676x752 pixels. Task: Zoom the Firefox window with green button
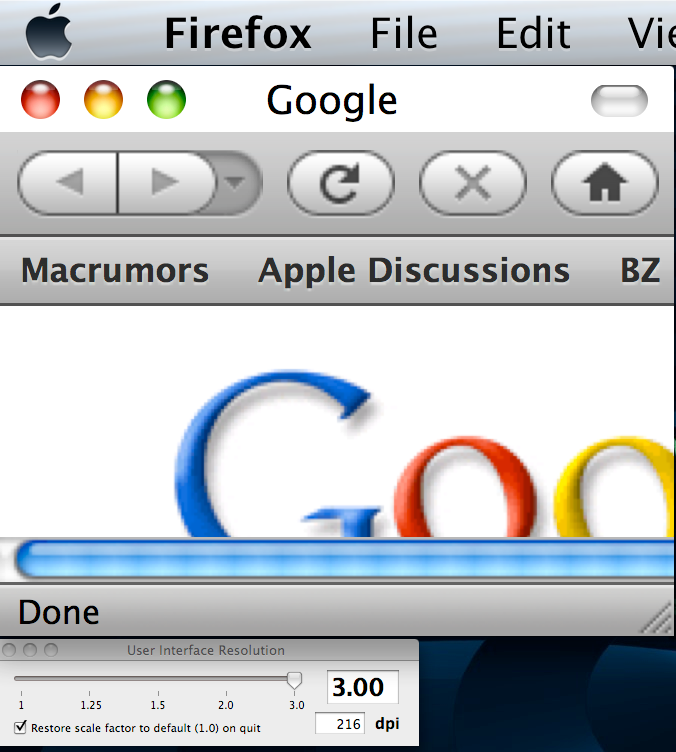[x=166, y=99]
